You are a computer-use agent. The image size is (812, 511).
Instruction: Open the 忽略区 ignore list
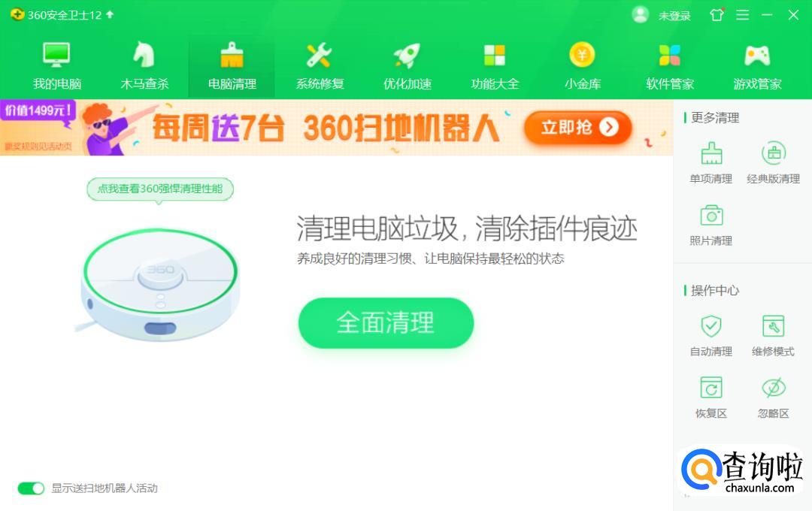point(773,397)
